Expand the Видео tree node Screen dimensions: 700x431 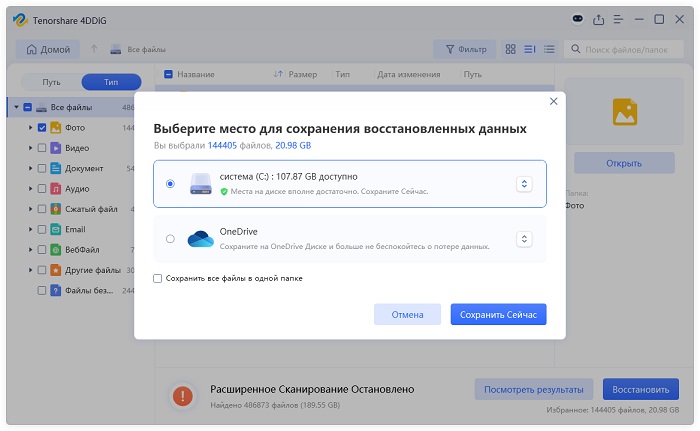[x=30, y=148]
